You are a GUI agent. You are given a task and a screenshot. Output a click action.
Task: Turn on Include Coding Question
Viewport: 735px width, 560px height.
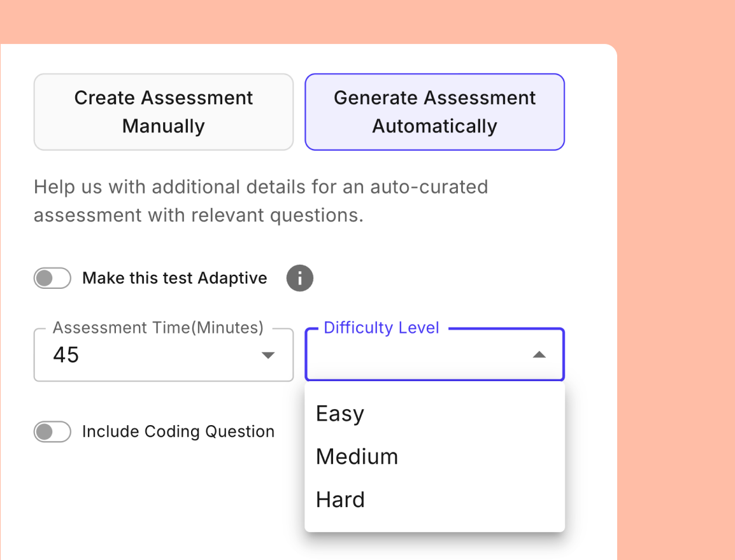pyautogui.click(x=52, y=431)
